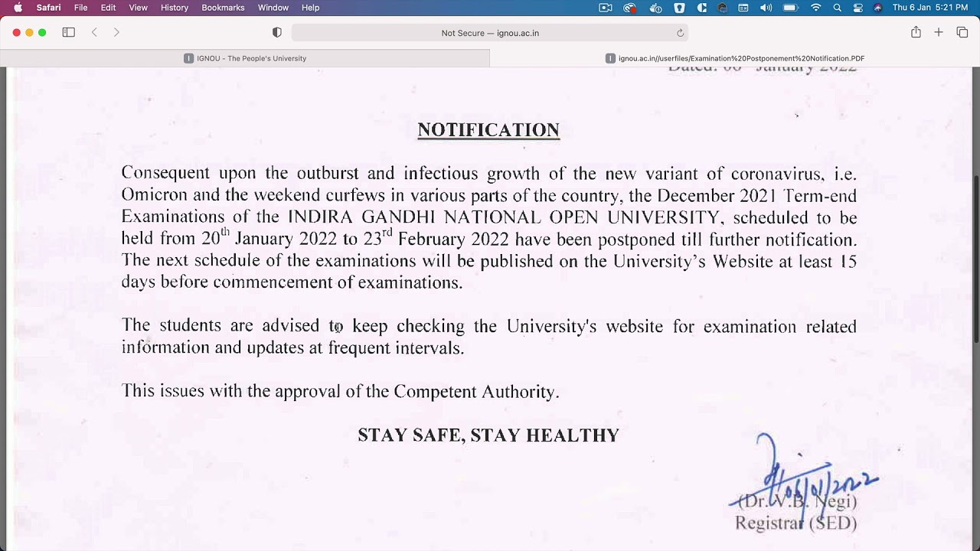Click the '(Dr. V.B. Negi)' name

point(797,501)
